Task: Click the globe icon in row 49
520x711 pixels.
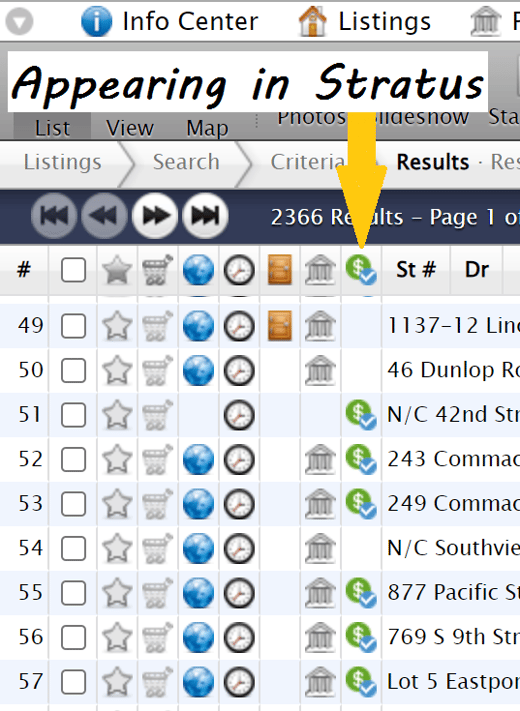Action: click(198, 326)
